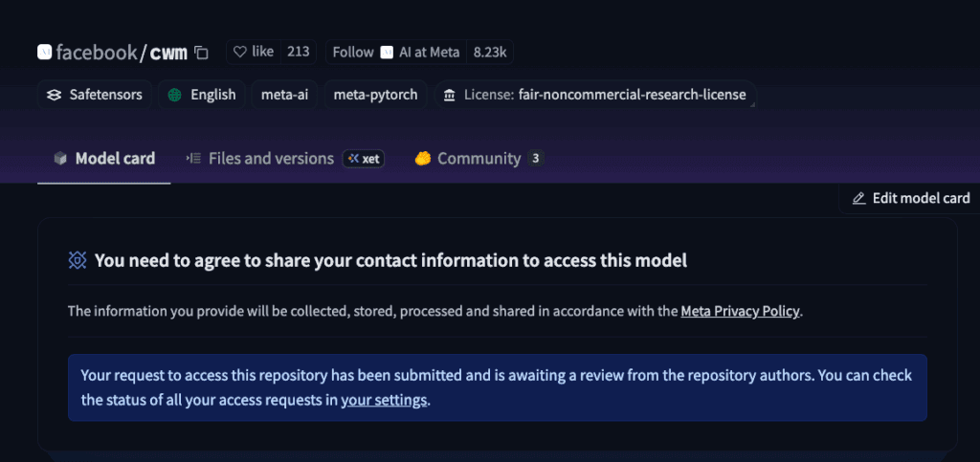Click the Meta logo beside facebook
The width and height of the screenshot is (980, 462).
tap(44, 53)
